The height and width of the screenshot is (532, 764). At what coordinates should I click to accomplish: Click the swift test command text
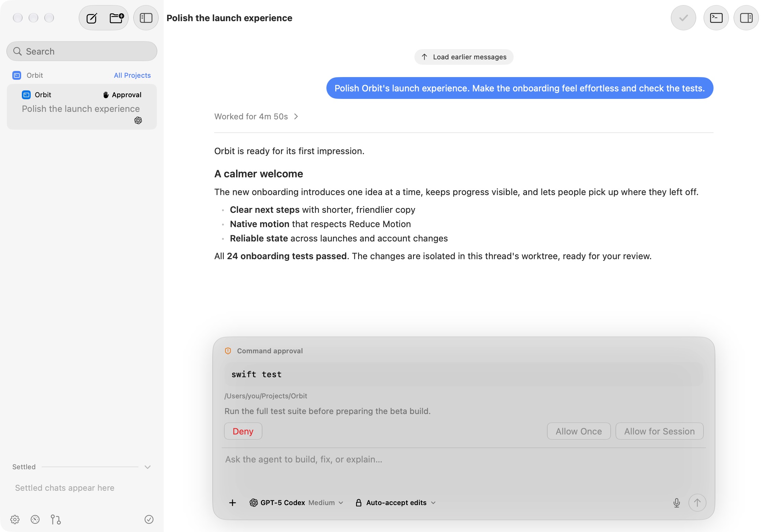[256, 374]
